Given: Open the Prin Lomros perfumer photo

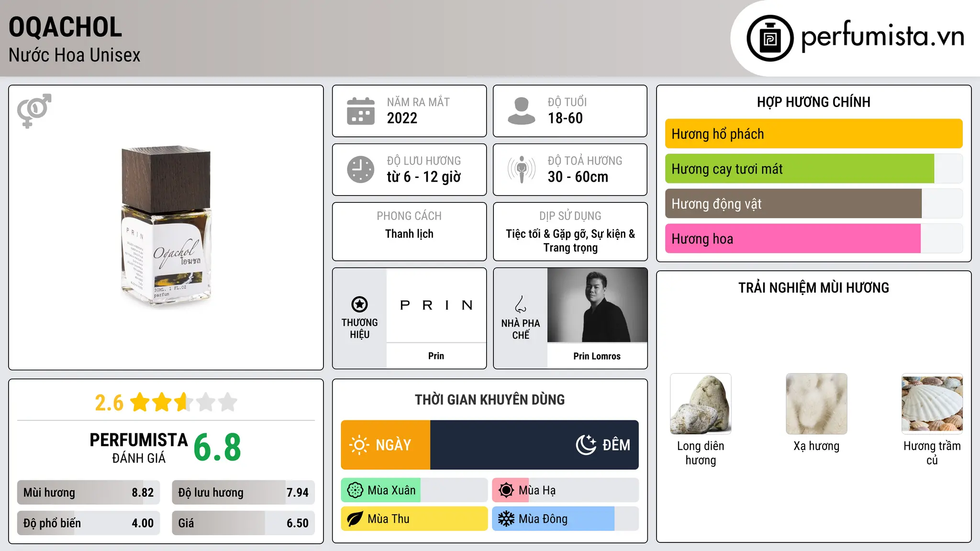Looking at the screenshot, I should pyautogui.click(x=597, y=305).
